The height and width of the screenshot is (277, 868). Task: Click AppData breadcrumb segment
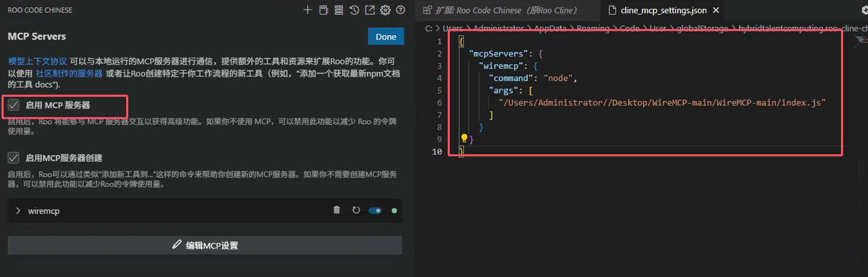click(x=550, y=28)
